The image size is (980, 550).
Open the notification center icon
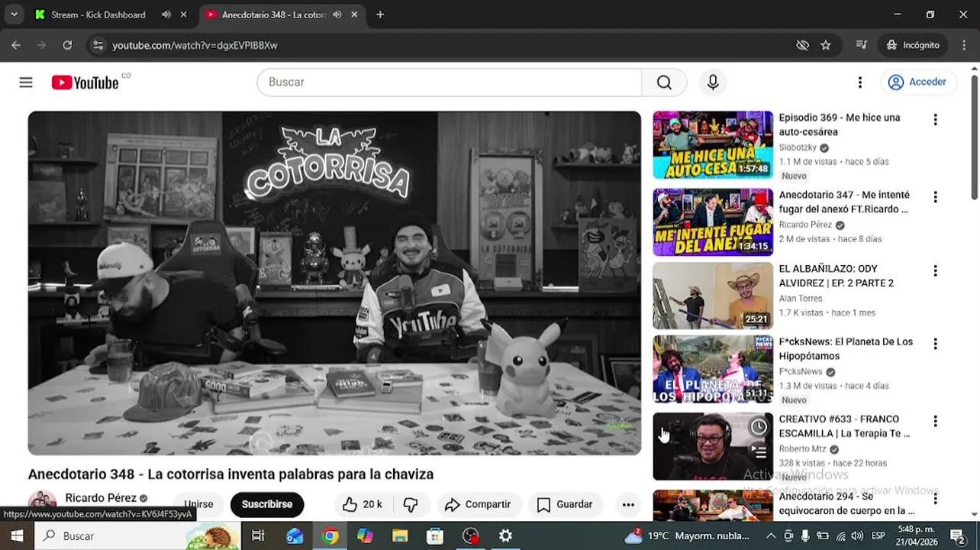click(958, 535)
